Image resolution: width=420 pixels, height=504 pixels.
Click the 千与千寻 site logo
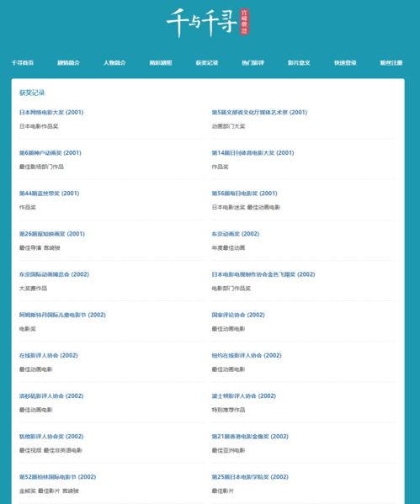[x=208, y=24]
